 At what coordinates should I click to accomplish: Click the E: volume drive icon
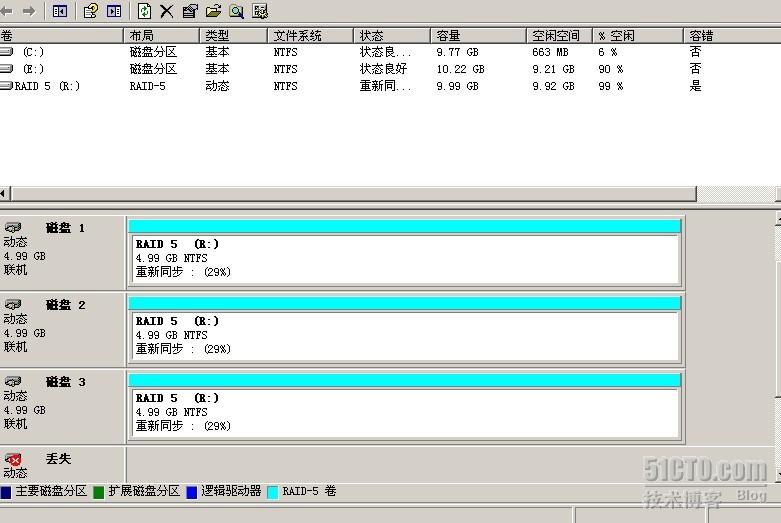(6, 69)
